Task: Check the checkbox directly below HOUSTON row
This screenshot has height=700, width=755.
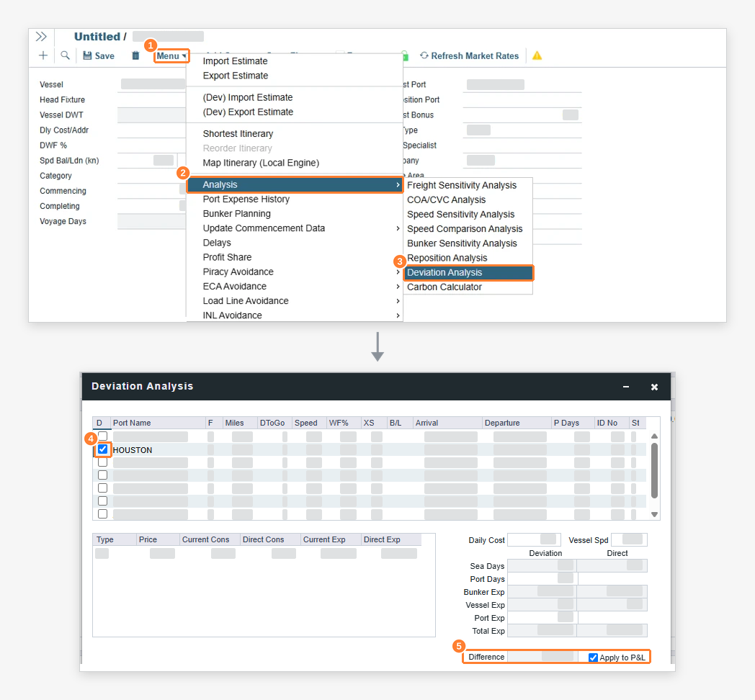Action: [x=102, y=462]
